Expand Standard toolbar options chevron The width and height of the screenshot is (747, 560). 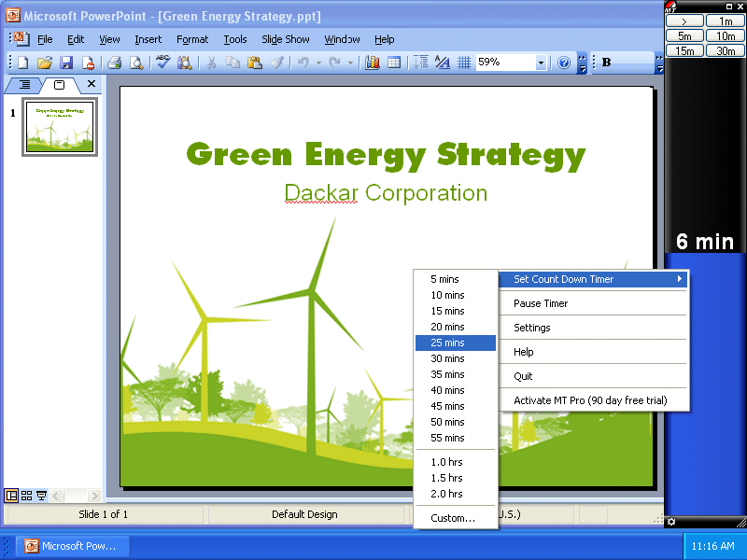[582, 63]
